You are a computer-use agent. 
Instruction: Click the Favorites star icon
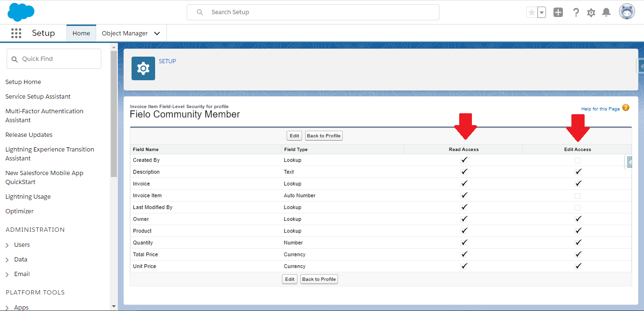(x=532, y=13)
